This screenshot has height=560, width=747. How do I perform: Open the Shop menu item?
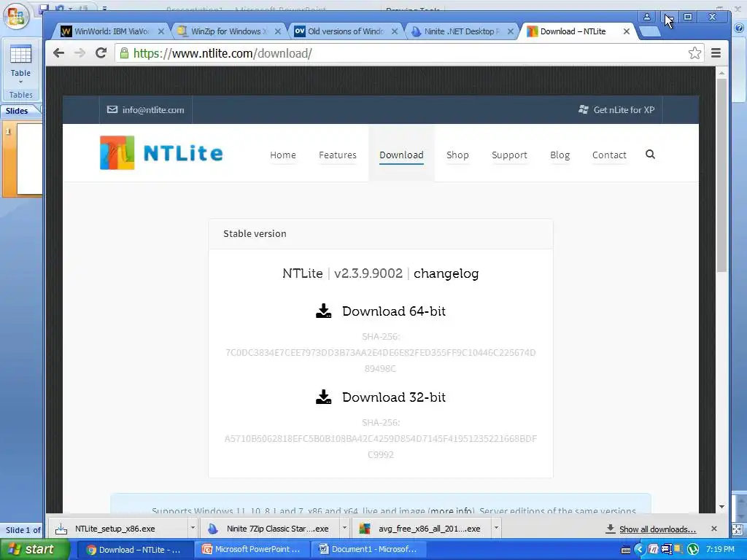coord(457,155)
